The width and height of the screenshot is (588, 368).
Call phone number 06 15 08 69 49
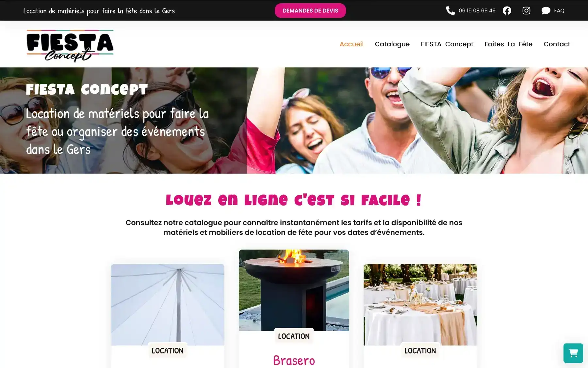pyautogui.click(x=477, y=11)
